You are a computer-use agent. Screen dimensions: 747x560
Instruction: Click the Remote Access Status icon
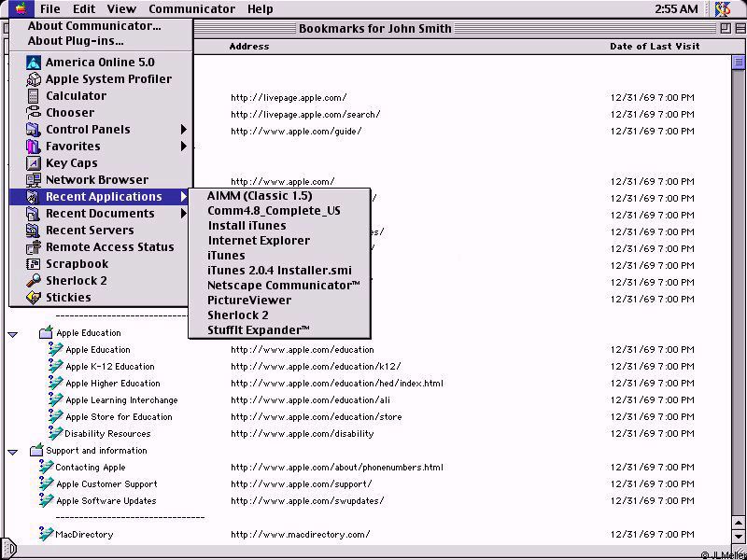tap(34, 247)
